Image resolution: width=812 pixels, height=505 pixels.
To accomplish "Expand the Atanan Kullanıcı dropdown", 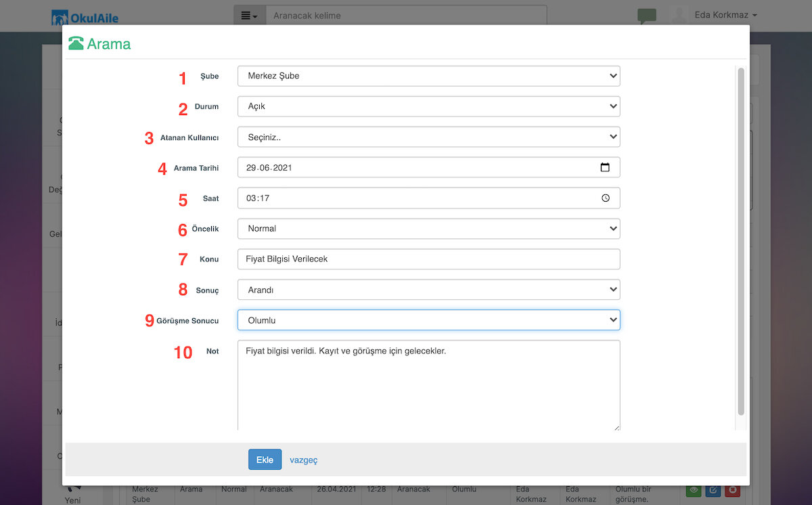I will 428,137.
